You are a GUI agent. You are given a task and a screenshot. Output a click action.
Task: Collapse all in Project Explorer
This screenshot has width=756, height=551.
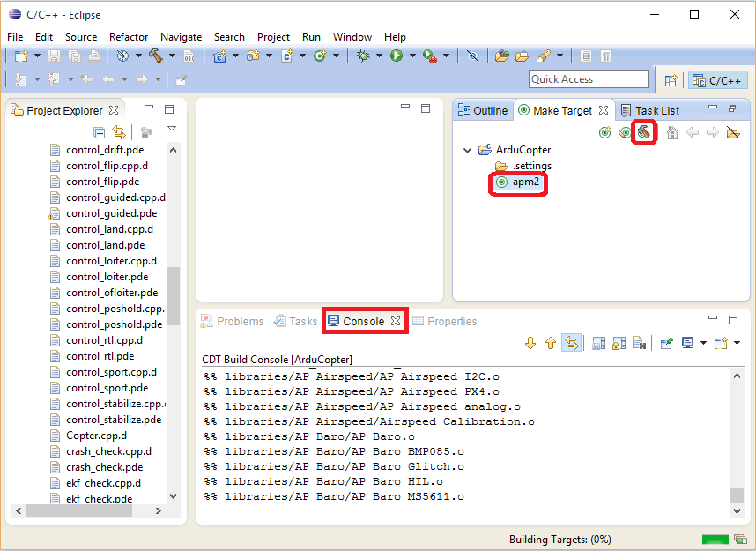tap(100, 132)
